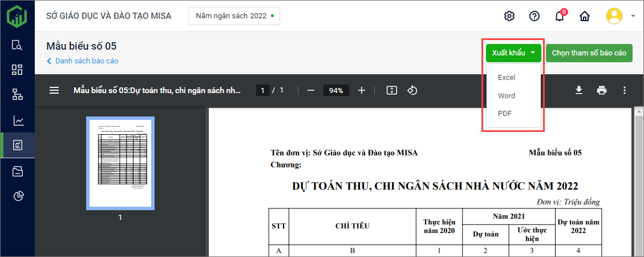Open the notifications bell
Image resolution: width=644 pixels, height=257 pixels.
point(560,16)
